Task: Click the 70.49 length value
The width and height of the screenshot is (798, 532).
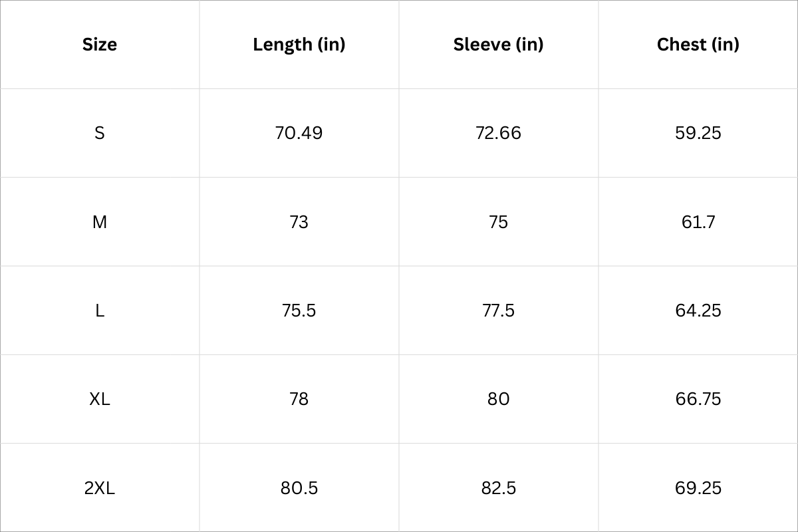Action: point(299,133)
